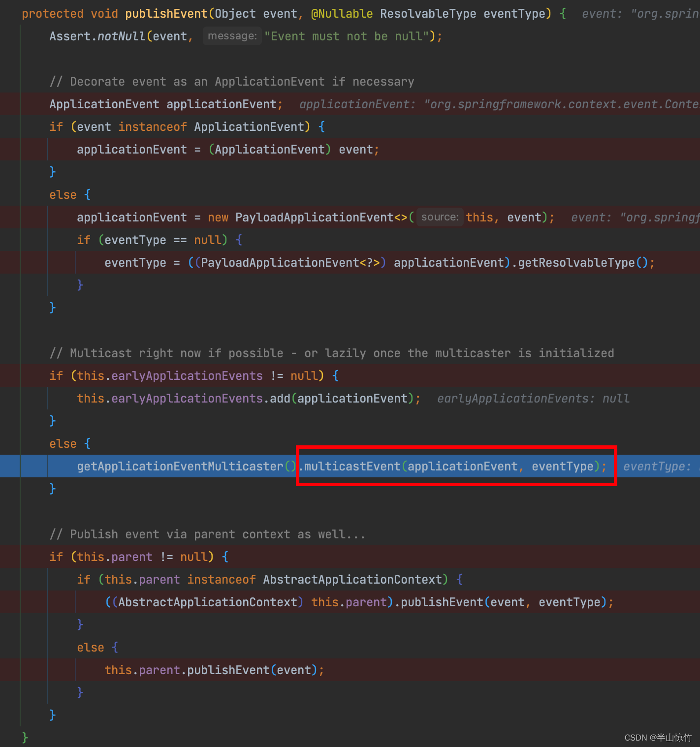Click the getResolvableType() method call
The image size is (700, 747).
(583, 263)
